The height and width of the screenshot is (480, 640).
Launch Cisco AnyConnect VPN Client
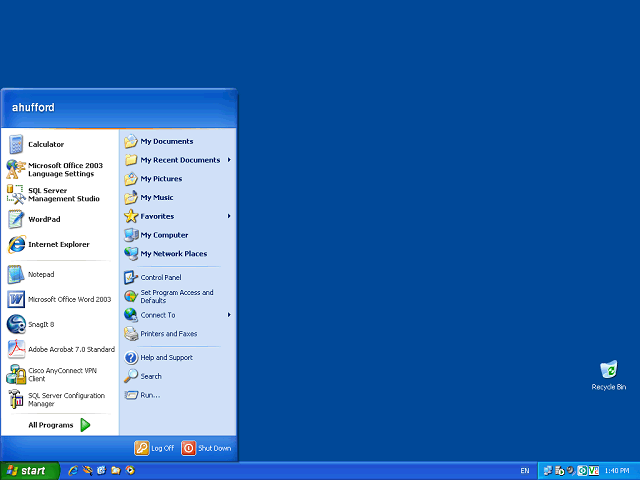pos(60,375)
